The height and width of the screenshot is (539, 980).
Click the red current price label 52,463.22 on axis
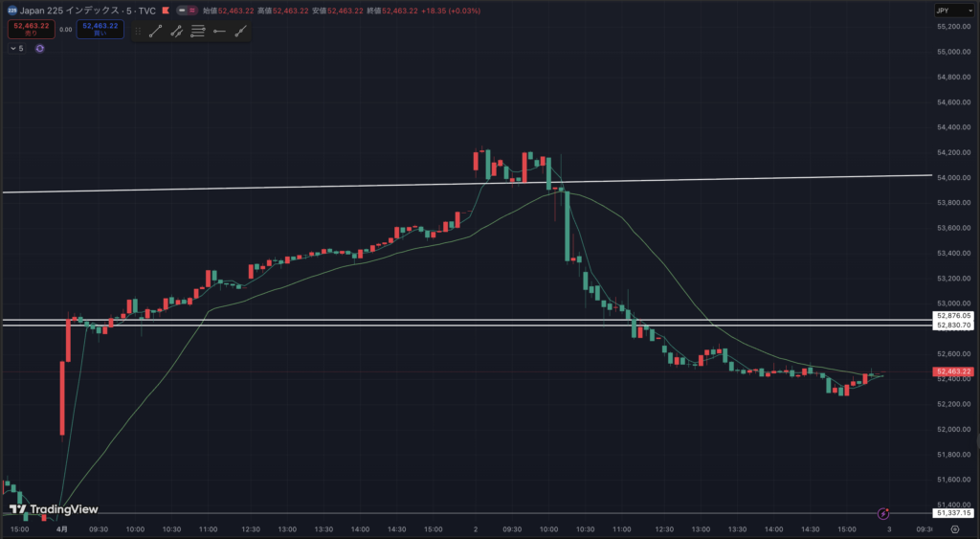click(954, 371)
